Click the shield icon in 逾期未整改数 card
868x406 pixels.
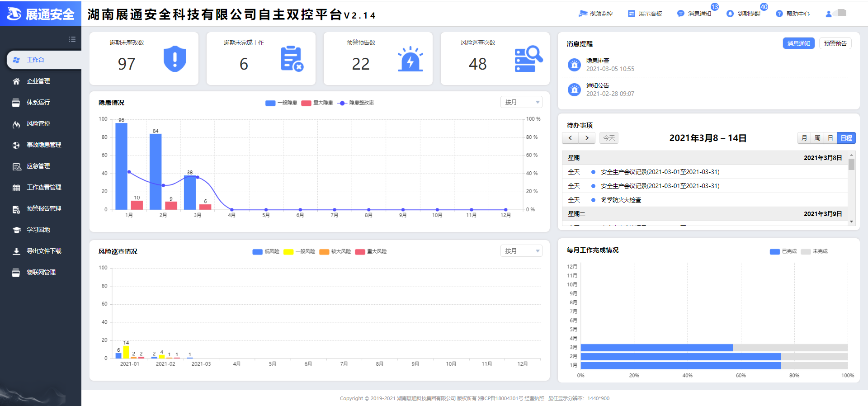[x=175, y=59]
